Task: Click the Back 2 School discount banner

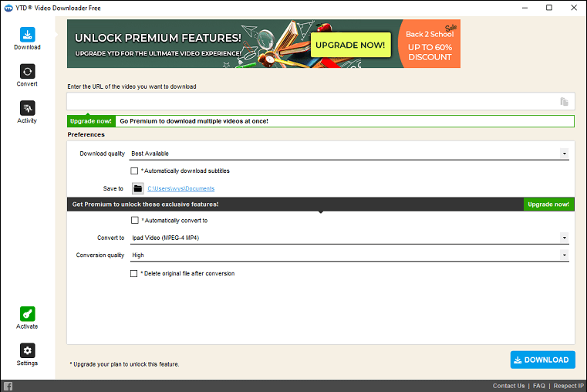Action: 430,44
